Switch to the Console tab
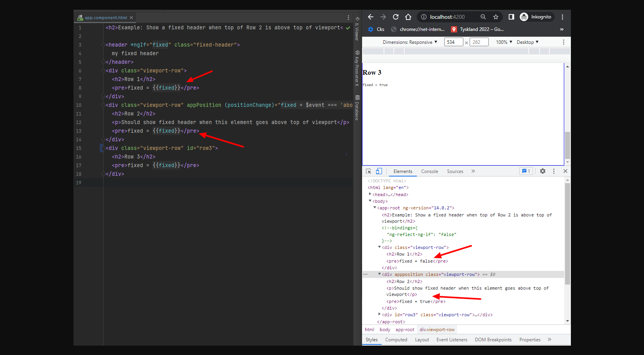644x355 pixels. pyautogui.click(x=429, y=171)
